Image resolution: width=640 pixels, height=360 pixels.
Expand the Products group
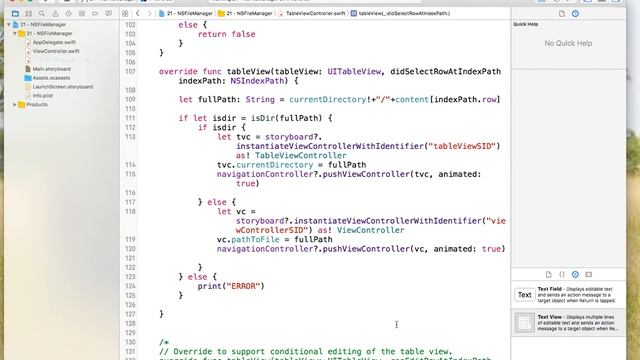[x=15, y=104]
